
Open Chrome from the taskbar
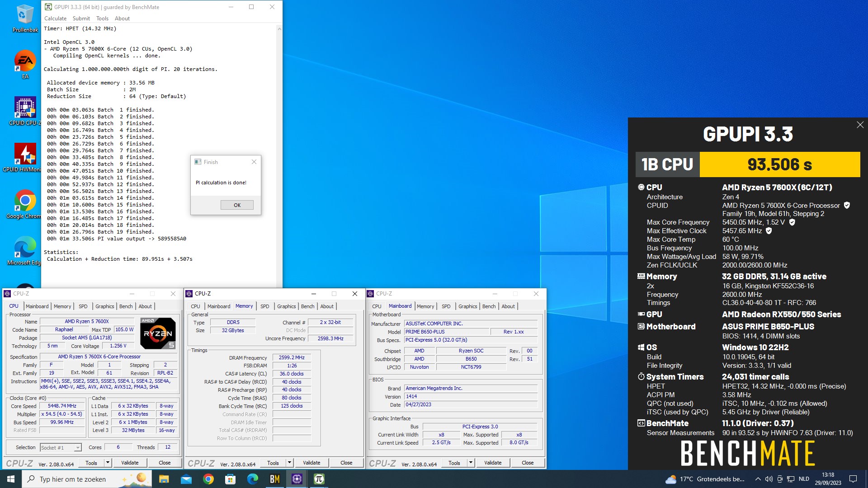click(208, 479)
